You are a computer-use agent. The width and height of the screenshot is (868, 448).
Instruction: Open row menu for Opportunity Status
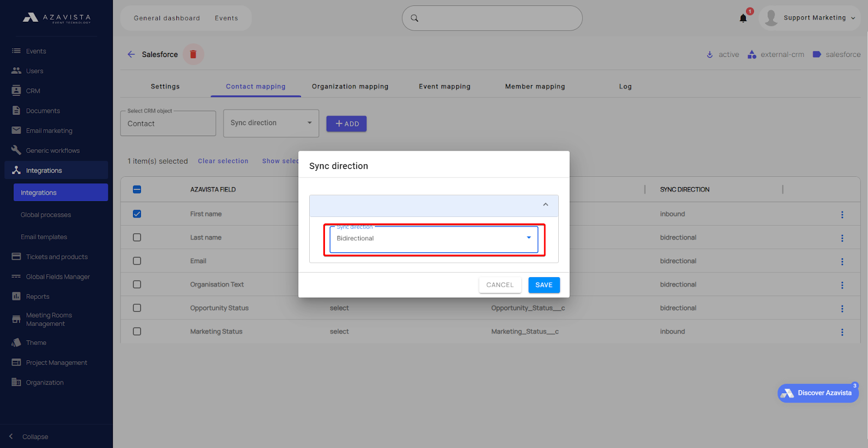point(842,309)
